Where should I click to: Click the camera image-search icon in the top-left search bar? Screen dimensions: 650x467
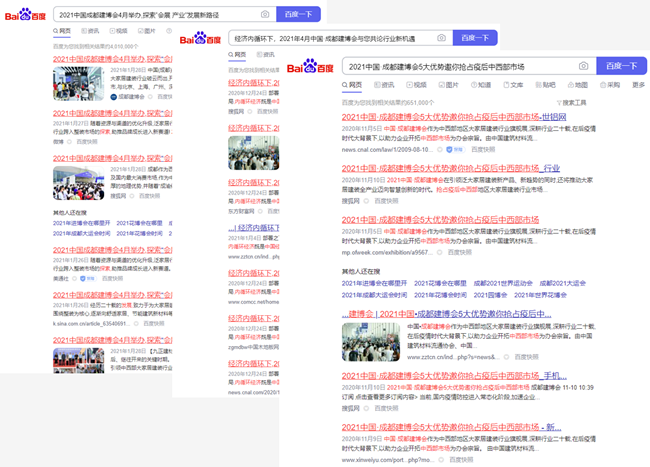click(x=265, y=15)
